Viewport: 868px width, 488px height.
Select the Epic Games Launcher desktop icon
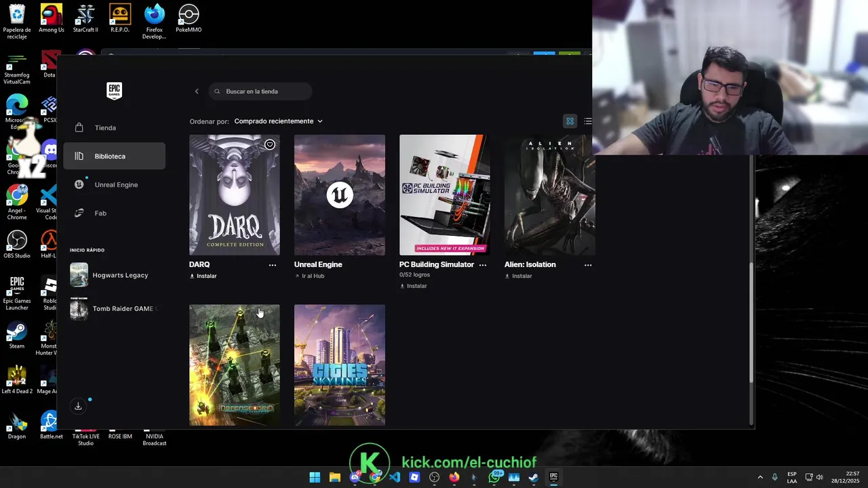[17, 293]
